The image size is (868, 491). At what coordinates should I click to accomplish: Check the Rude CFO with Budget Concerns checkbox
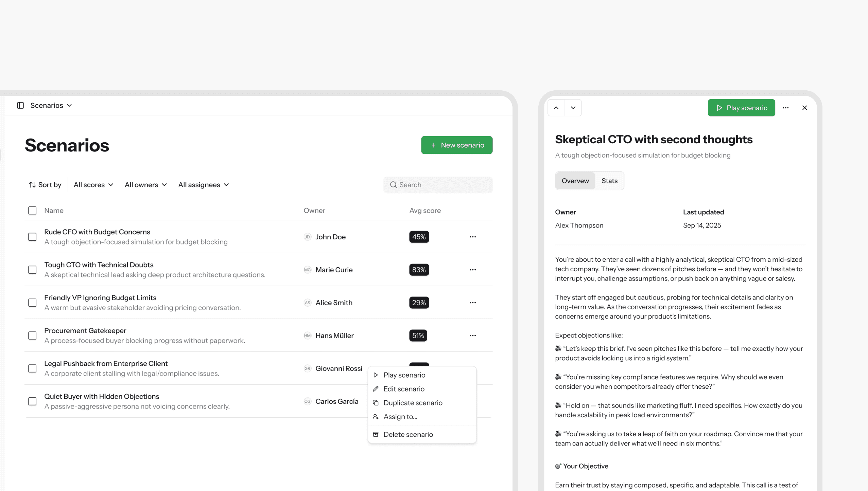[32, 237]
